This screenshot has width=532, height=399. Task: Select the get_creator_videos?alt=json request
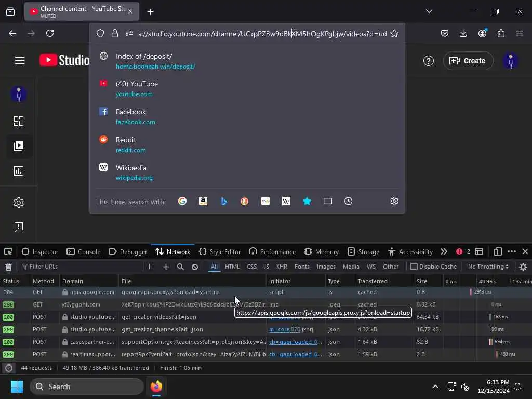[266, 317]
